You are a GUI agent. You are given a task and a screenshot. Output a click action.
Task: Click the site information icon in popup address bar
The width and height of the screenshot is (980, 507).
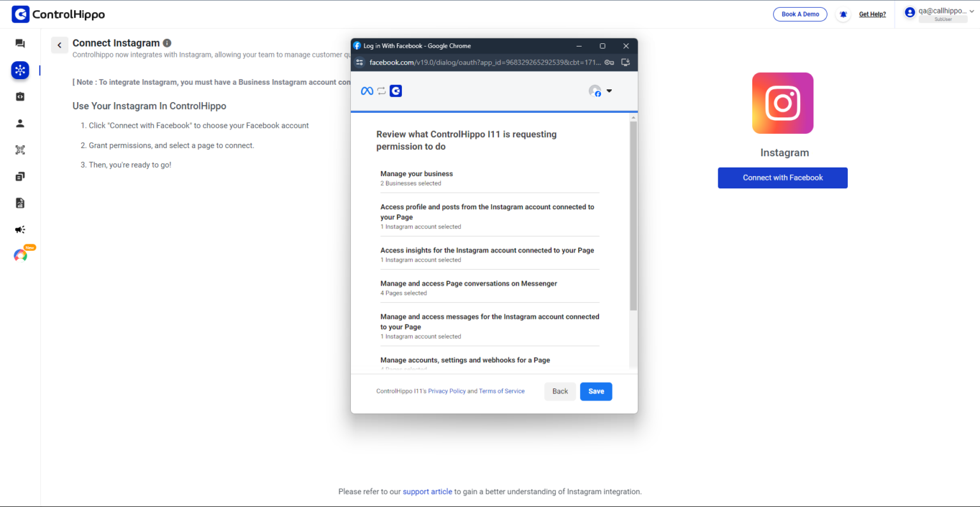[360, 62]
